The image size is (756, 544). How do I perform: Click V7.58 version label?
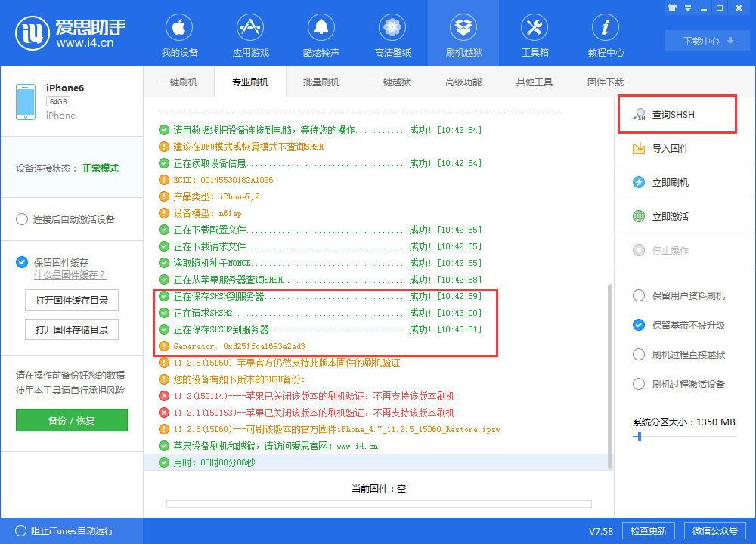(601, 531)
